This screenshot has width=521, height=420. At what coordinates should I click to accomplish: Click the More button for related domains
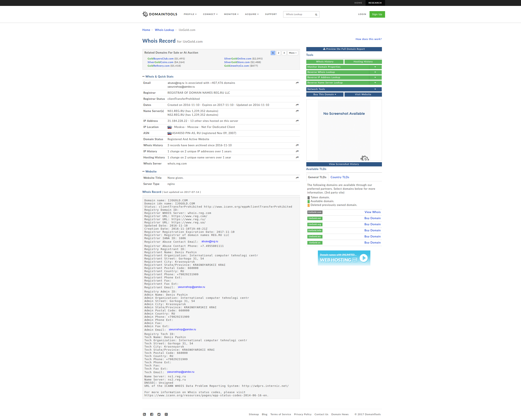(293, 53)
